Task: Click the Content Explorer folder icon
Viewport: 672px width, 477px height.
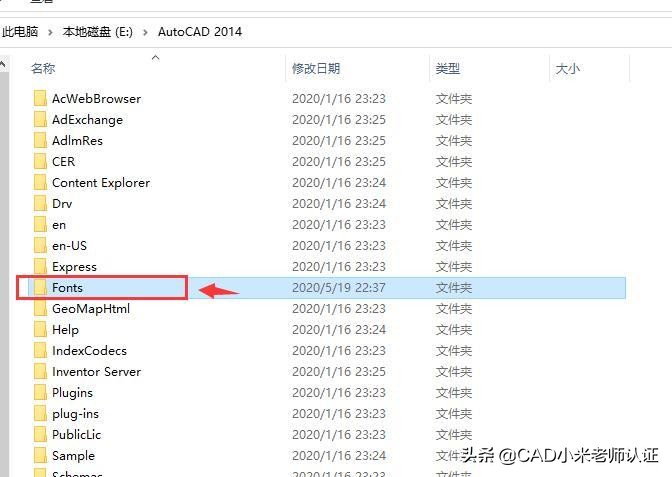Action: (40, 182)
